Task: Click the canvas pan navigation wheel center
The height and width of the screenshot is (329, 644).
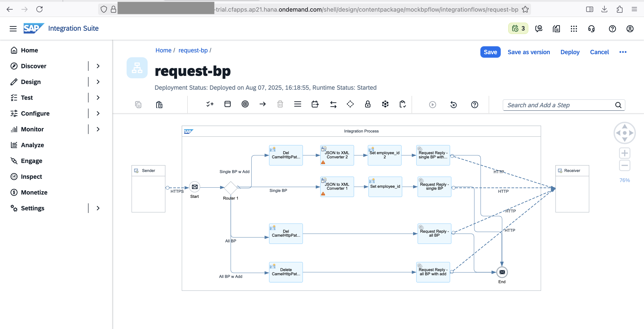Action: coord(624,133)
